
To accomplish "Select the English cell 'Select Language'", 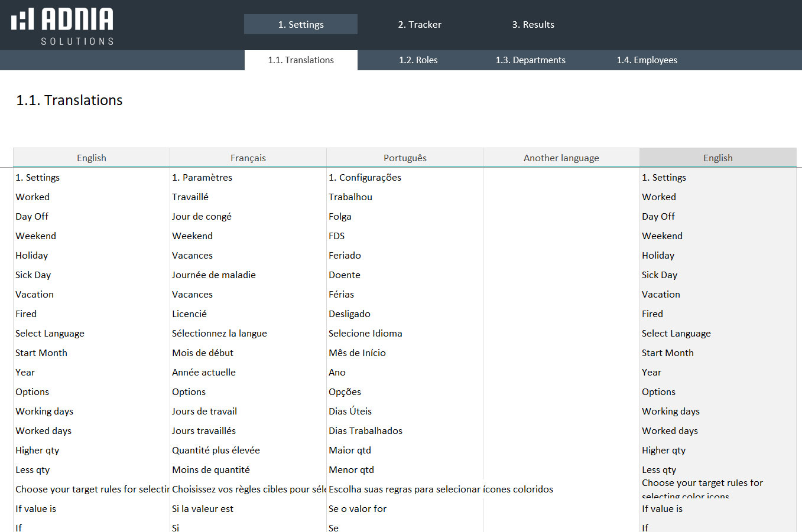I will click(x=50, y=334).
